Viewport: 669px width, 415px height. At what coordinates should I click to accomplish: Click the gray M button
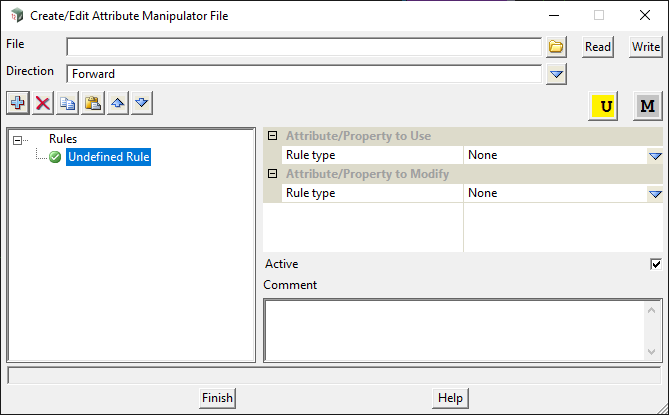pos(647,106)
